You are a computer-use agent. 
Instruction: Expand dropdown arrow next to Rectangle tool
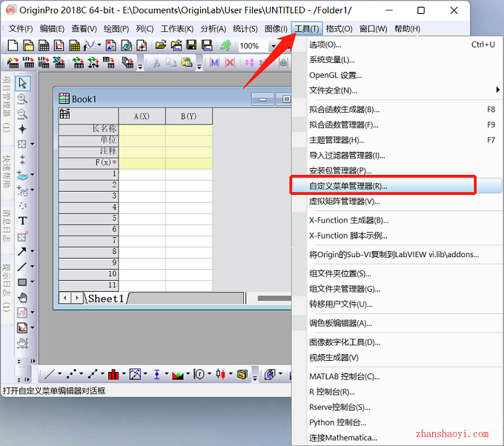(33, 282)
